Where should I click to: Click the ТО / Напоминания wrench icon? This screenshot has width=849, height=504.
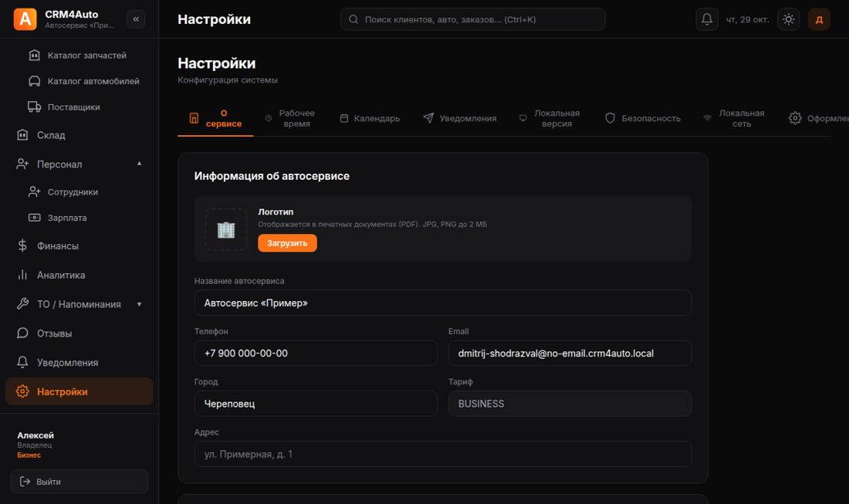click(22, 303)
